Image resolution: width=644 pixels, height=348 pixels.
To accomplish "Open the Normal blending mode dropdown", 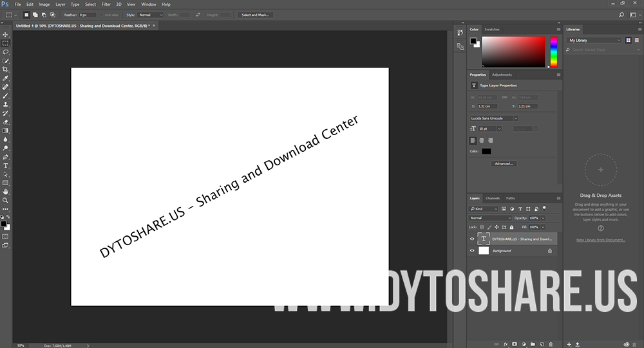I will [x=491, y=218].
